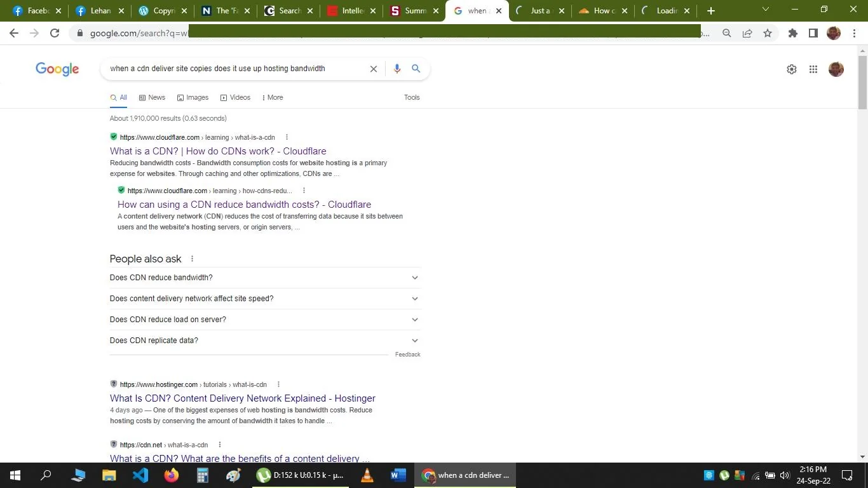Open 'What Is CDN? Content Delivery Network Explained' result
This screenshot has height=488, width=868.
[243, 398]
